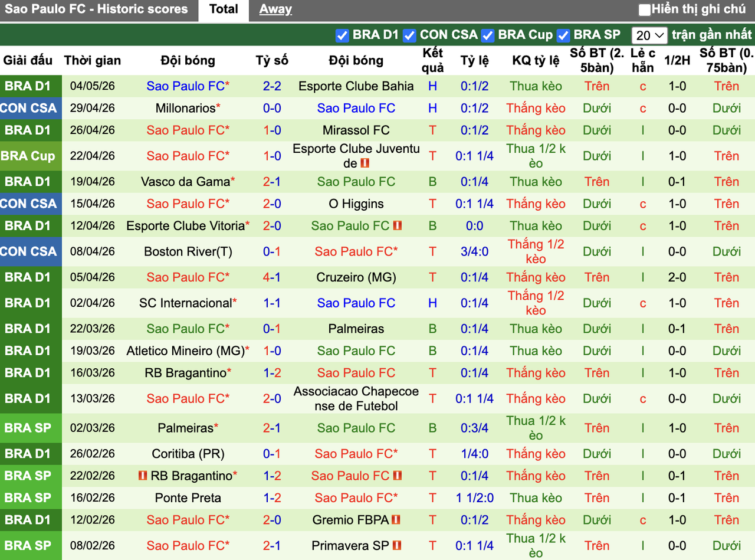Click Associacao Chapecoense de Futebol team name
Screen dimensions: 755x560
[x=356, y=399]
